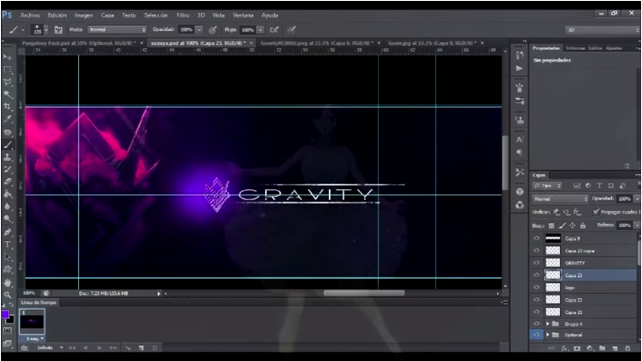This screenshot has height=361, width=642.
Task: Select the Zoom tool
Action: (7, 294)
